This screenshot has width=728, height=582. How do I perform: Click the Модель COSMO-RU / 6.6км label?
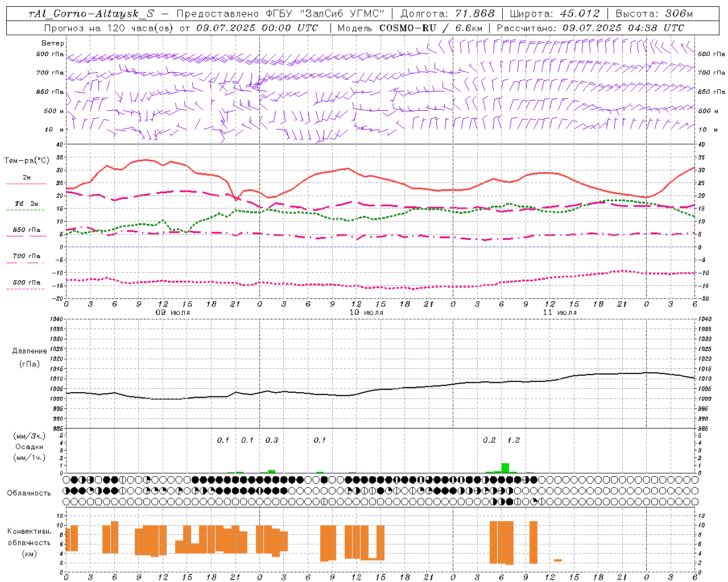[410, 28]
